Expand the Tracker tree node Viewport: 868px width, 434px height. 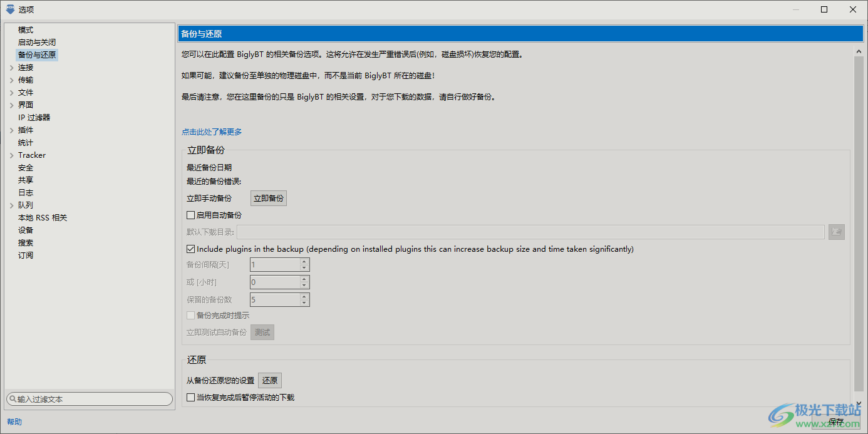click(11, 155)
